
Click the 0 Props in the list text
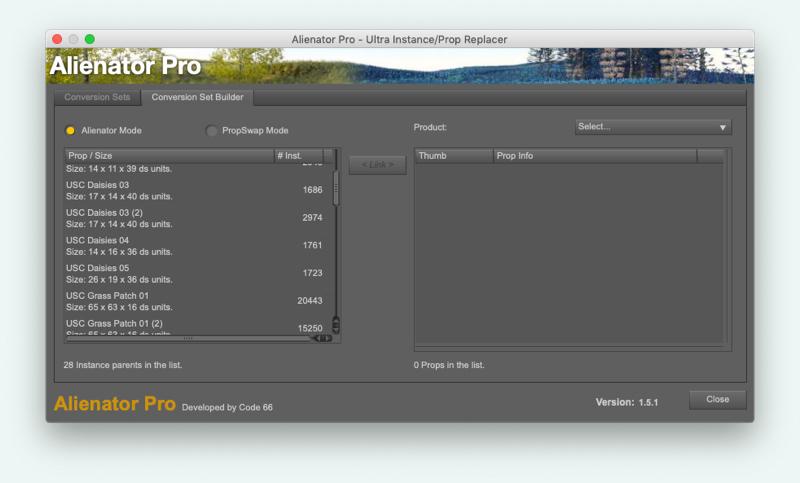(x=449, y=365)
